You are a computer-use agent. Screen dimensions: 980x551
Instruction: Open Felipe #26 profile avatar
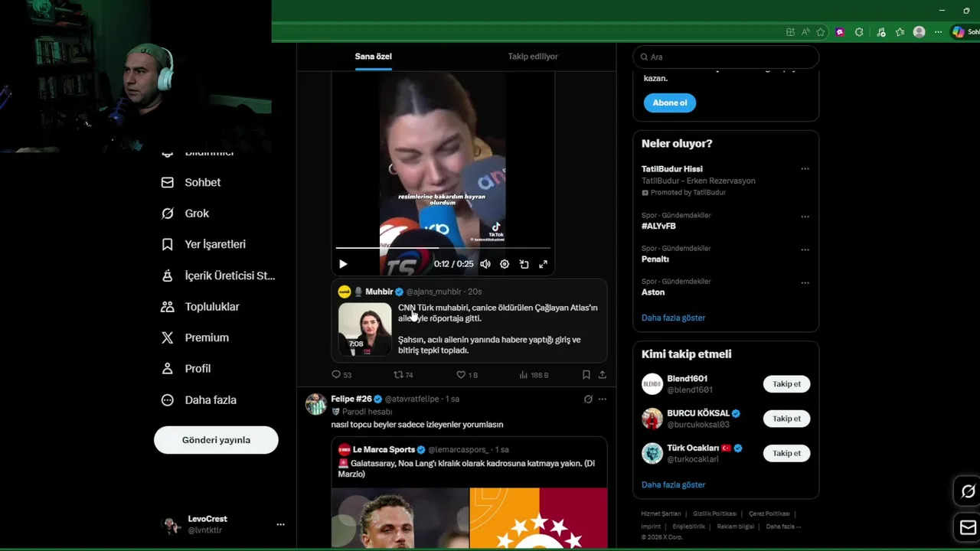[x=316, y=404]
